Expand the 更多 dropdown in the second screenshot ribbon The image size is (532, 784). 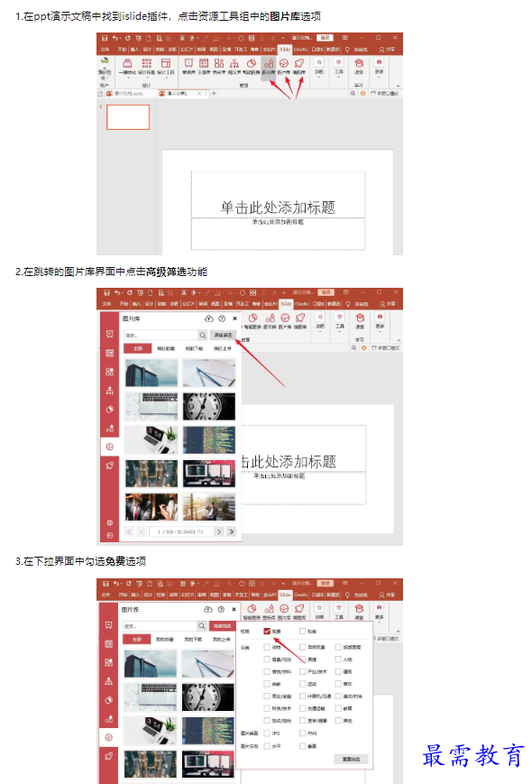[381, 329]
